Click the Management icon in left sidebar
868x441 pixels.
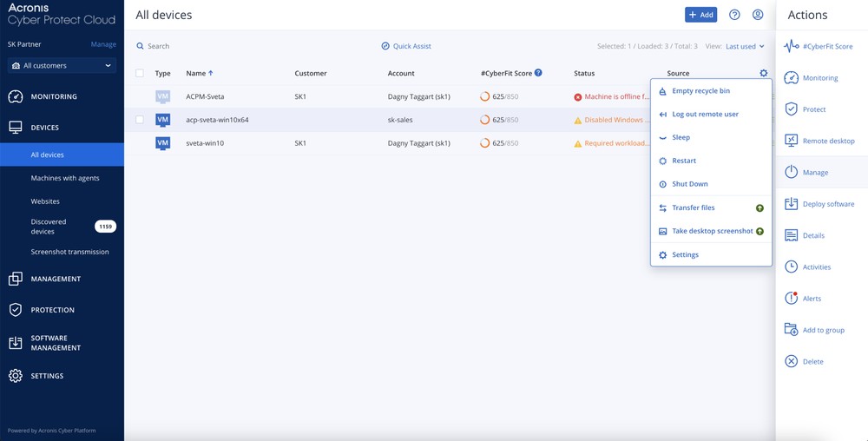16,279
